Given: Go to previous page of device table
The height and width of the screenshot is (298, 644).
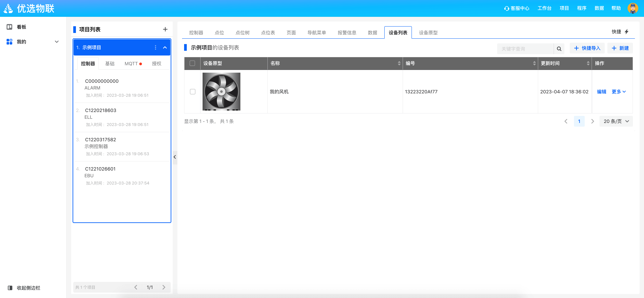Looking at the screenshot, I should [566, 121].
